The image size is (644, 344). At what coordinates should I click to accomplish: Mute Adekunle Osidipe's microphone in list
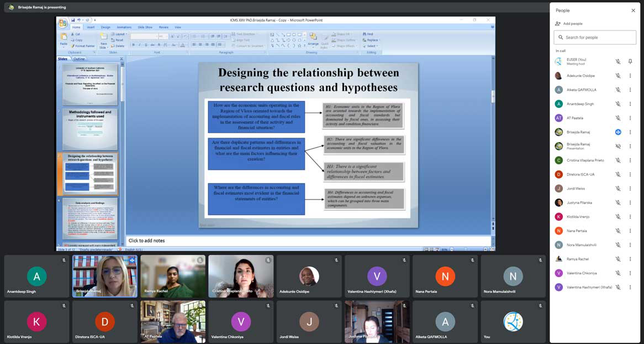point(618,76)
